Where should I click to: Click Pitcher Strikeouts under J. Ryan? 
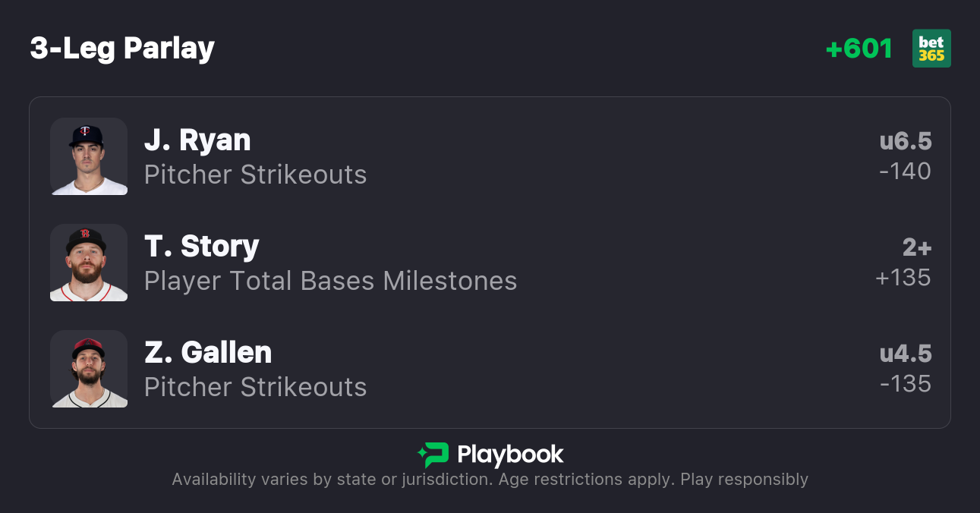255,175
